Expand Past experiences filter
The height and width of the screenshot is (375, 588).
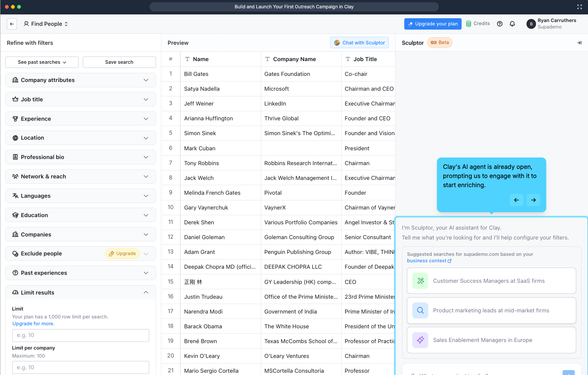[x=80, y=273]
